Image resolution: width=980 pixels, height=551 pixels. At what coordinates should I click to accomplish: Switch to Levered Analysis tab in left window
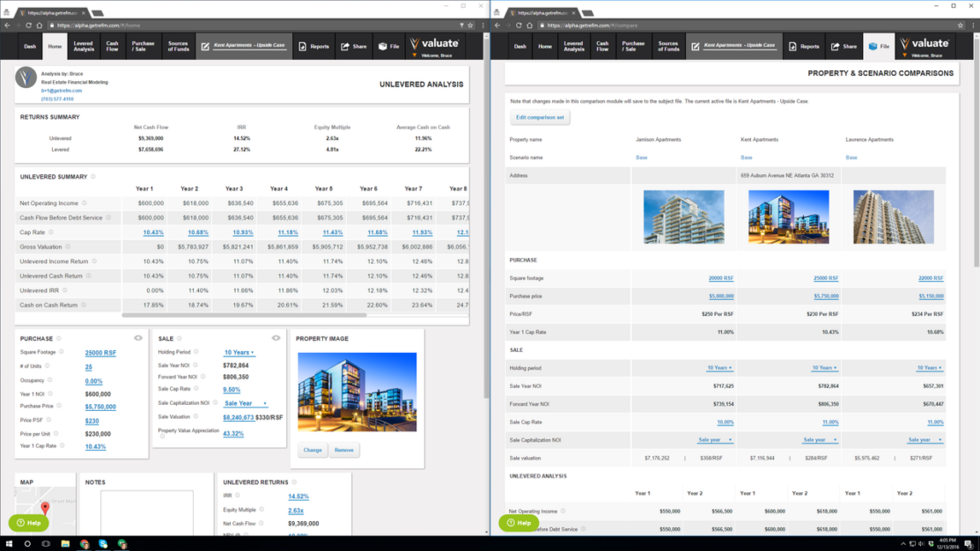click(x=84, y=47)
